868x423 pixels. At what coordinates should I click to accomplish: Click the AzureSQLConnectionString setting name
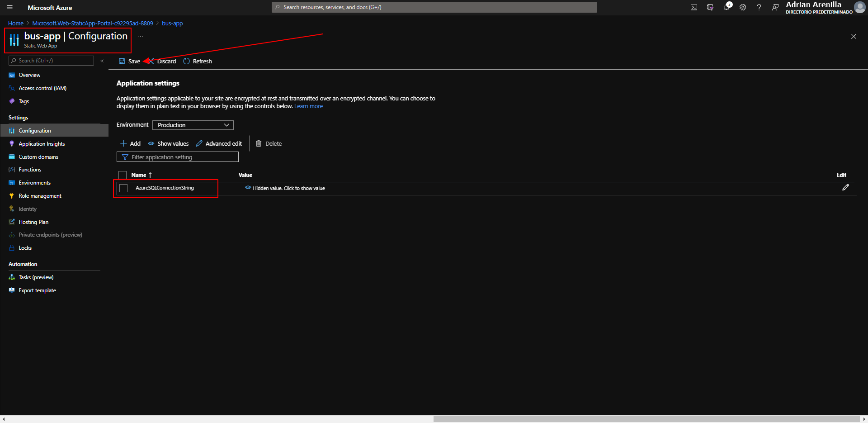(x=165, y=188)
